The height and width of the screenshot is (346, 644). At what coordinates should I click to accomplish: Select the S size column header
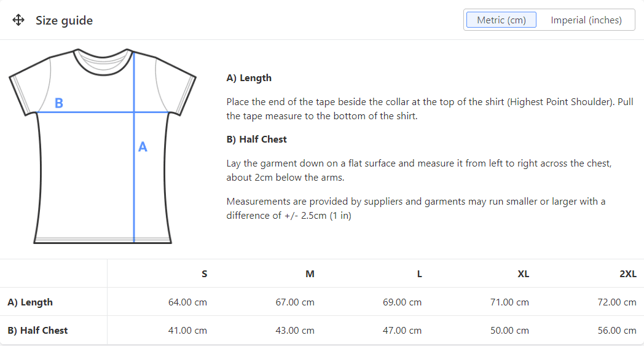pos(204,274)
